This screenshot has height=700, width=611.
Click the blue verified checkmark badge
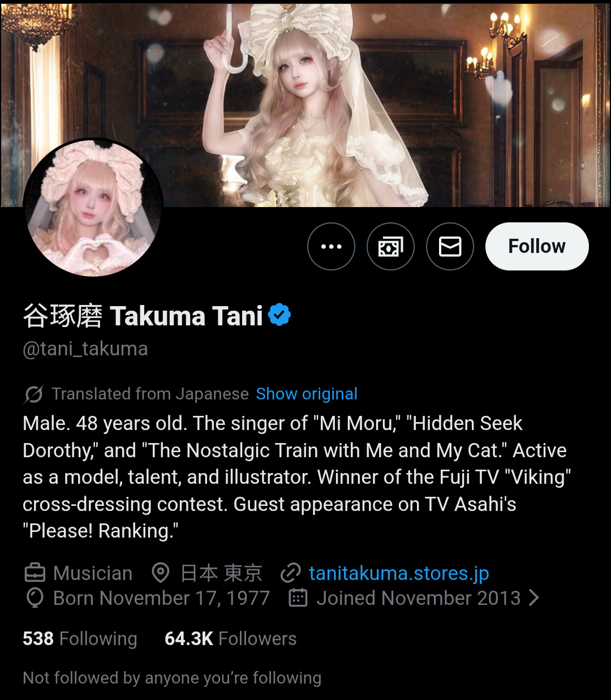point(279,315)
